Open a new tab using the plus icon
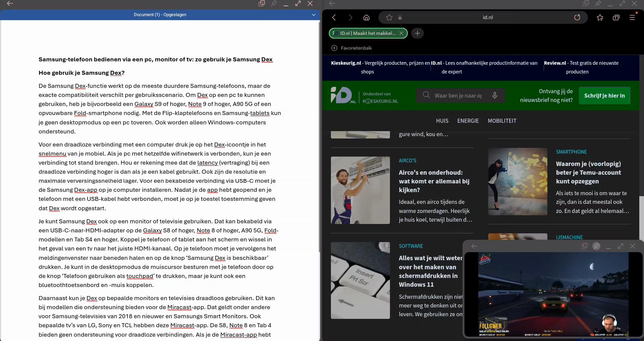Viewport: 644px width, 341px height. 417,33
